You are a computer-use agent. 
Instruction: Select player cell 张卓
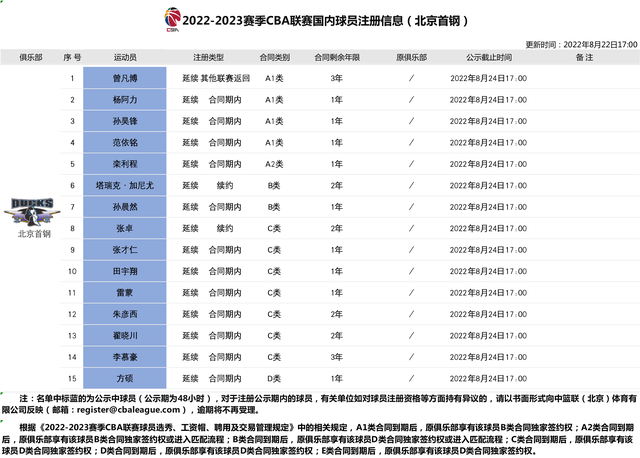pyautogui.click(x=125, y=229)
